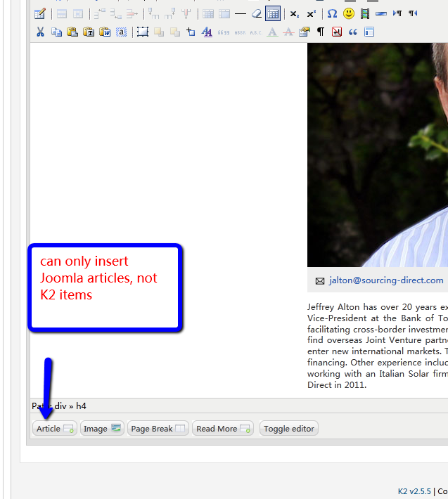Paste as plain text icon

(x=89, y=32)
